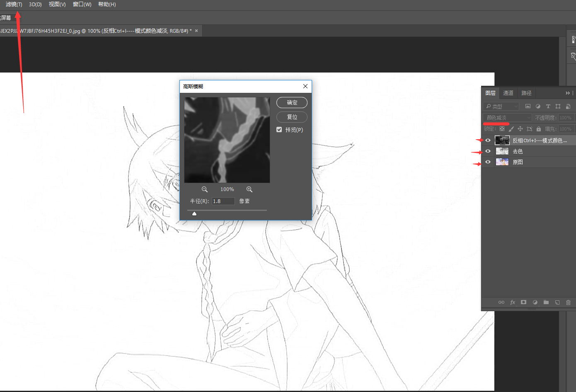Hide the 反相Ctrl+I layer eye
This screenshot has height=392, width=576.
tap(488, 140)
